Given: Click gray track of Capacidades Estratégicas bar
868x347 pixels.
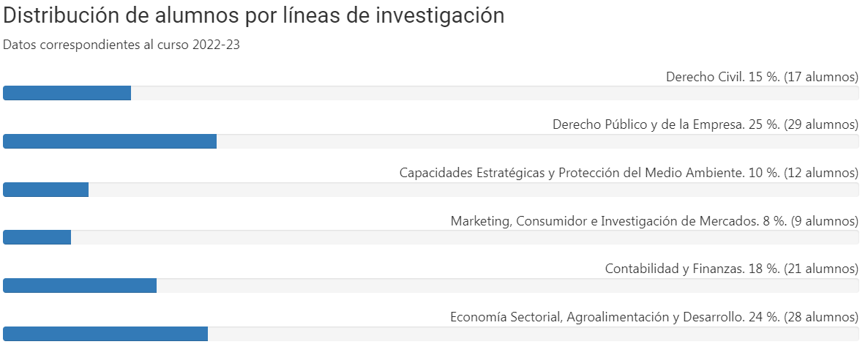Looking at the screenshot, I should click(473, 190).
